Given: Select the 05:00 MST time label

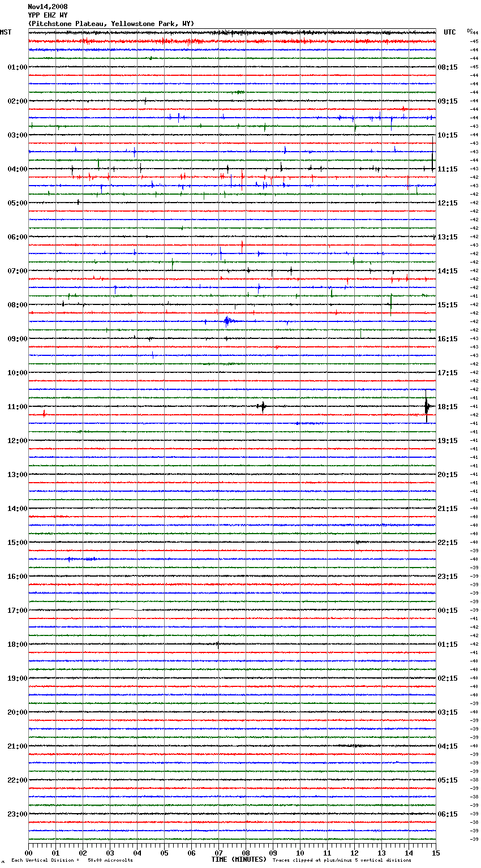Looking at the screenshot, I should 18,203.
